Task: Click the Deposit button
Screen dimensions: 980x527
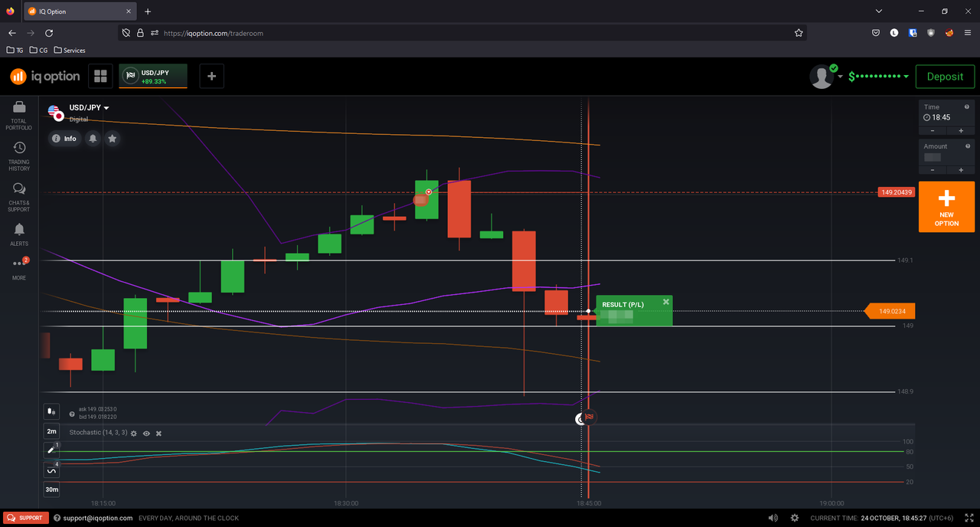Action: [x=945, y=77]
